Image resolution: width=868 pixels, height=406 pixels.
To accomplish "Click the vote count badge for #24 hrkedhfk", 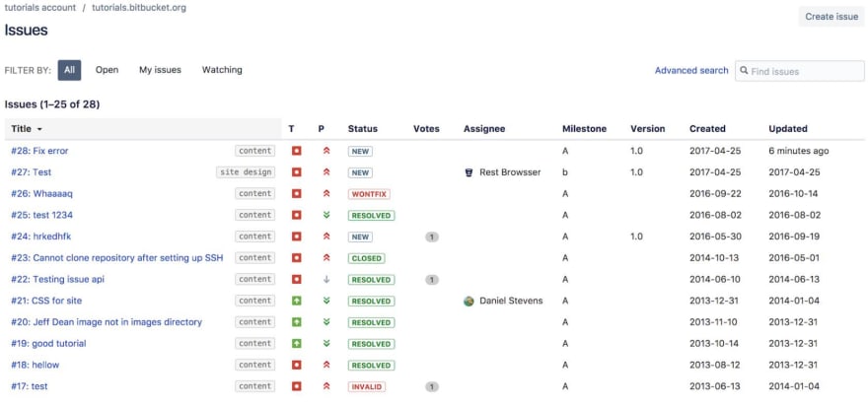I will tap(432, 237).
